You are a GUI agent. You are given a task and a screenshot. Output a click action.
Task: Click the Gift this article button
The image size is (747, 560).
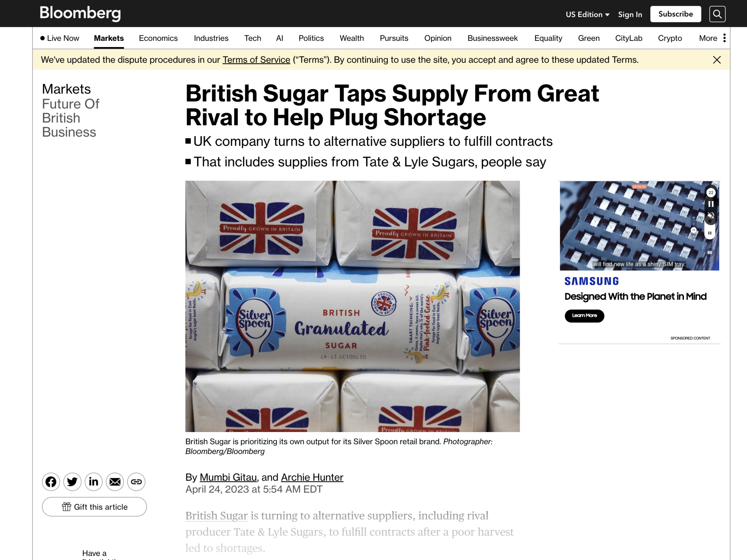(x=94, y=507)
